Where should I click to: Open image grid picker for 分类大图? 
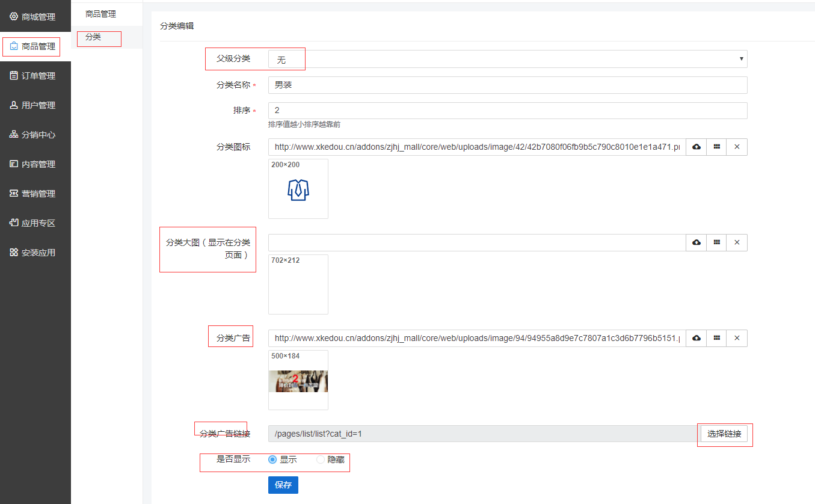point(716,242)
